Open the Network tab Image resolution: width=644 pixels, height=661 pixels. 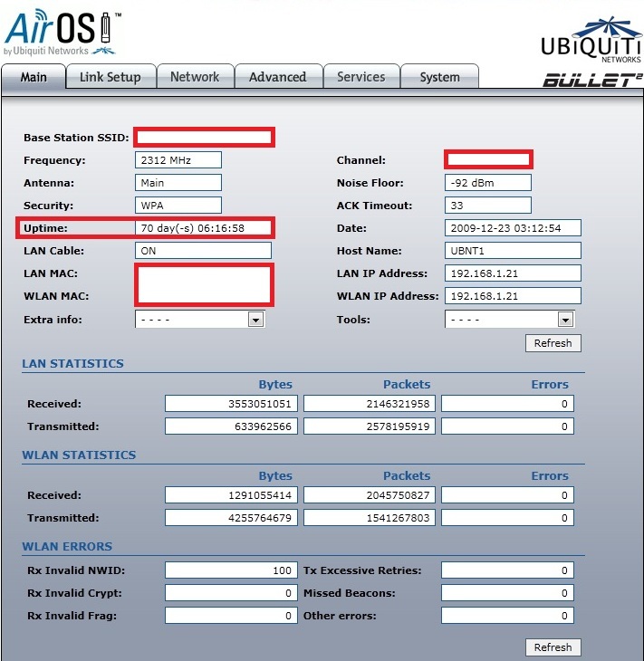coord(195,77)
